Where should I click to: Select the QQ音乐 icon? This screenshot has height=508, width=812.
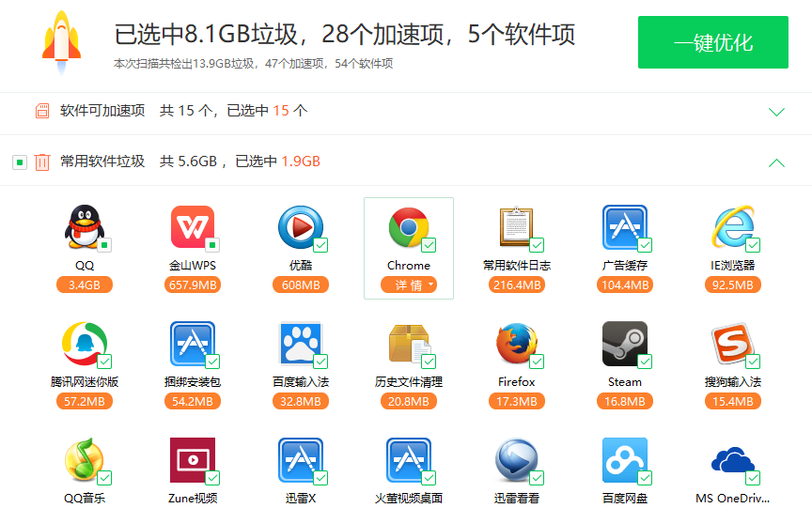click(85, 459)
